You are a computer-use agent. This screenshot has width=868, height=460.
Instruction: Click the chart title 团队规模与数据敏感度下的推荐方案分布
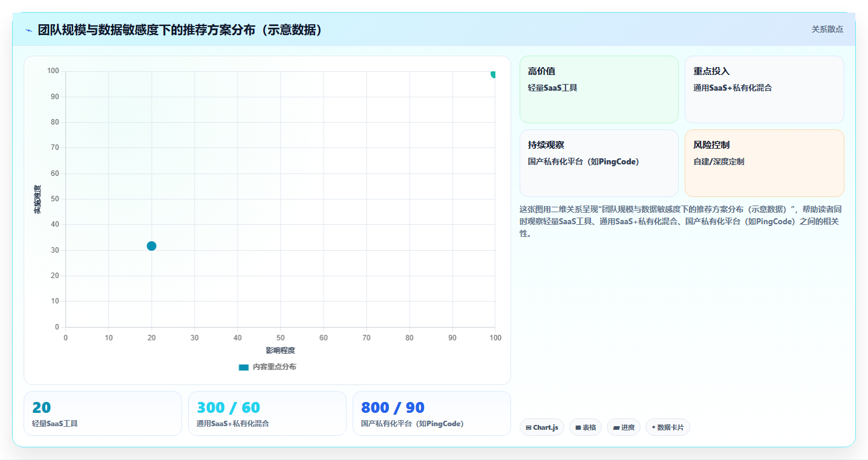coord(180,30)
